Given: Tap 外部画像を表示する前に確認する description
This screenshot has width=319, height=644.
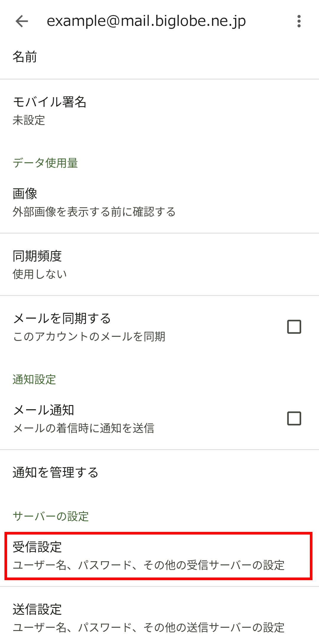Looking at the screenshot, I should 94,212.
